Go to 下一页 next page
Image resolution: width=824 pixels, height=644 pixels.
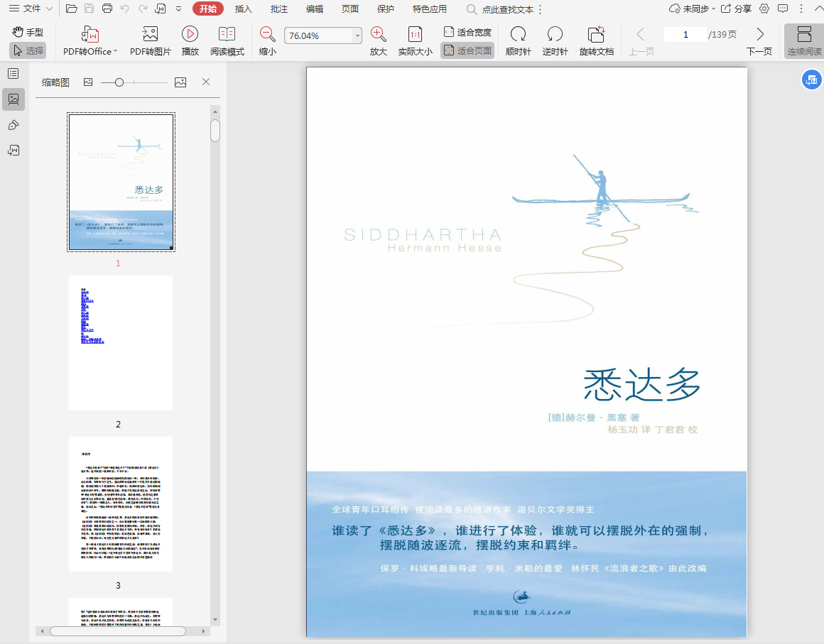pos(759,41)
